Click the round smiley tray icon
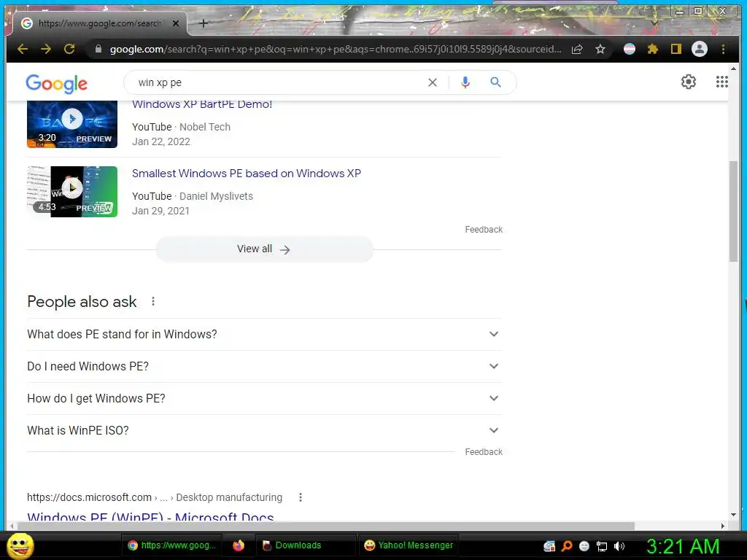 tap(584, 546)
